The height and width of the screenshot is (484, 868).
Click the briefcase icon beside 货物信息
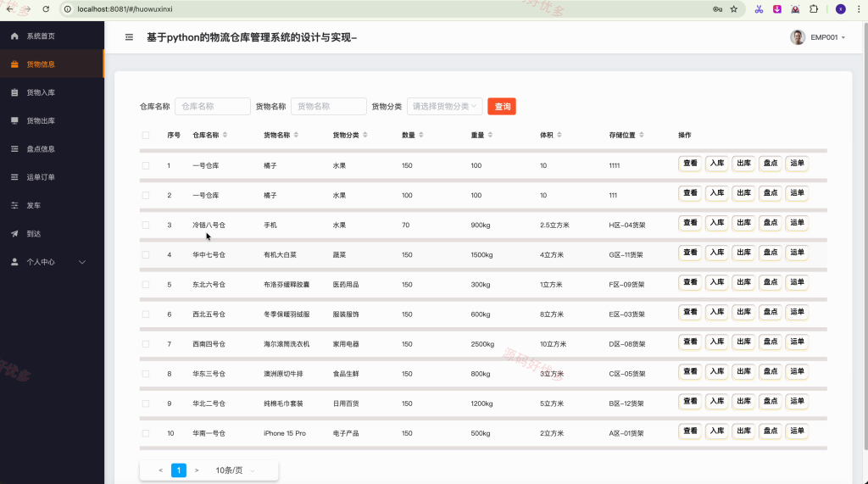tap(14, 64)
